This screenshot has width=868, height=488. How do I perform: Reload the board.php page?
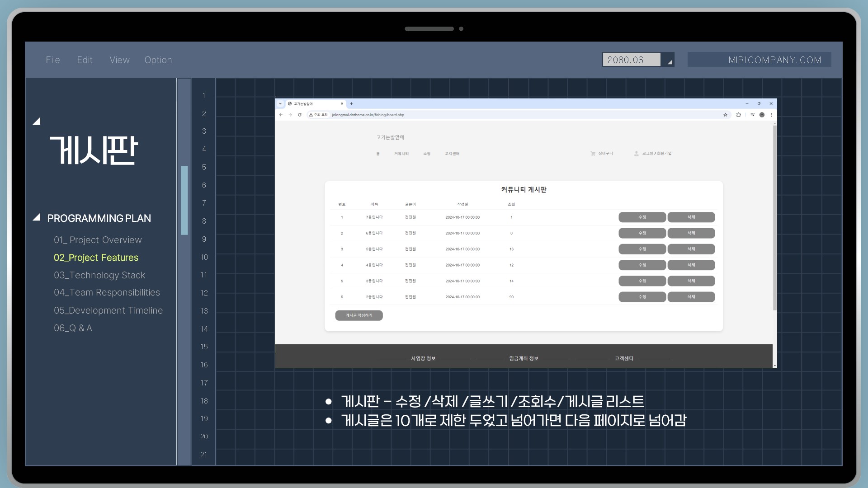300,115
